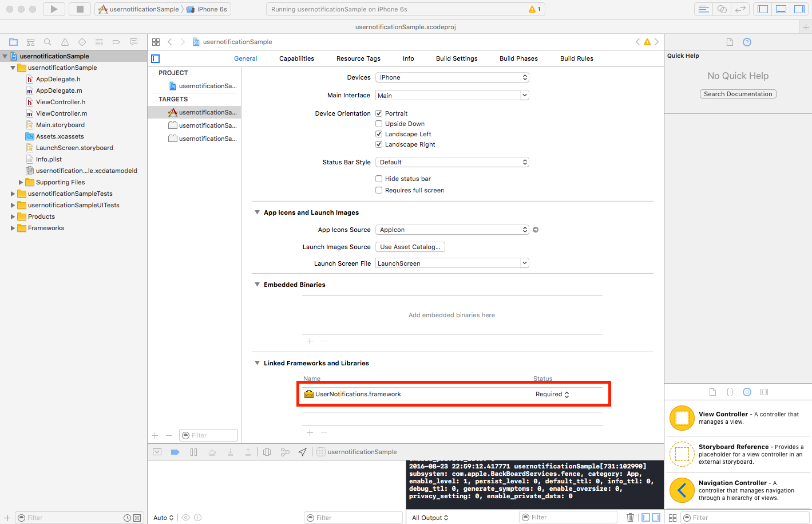Screen dimensions: 812x524
Task: Toggle the Landscape Right checkbox
Action: pyautogui.click(x=379, y=144)
